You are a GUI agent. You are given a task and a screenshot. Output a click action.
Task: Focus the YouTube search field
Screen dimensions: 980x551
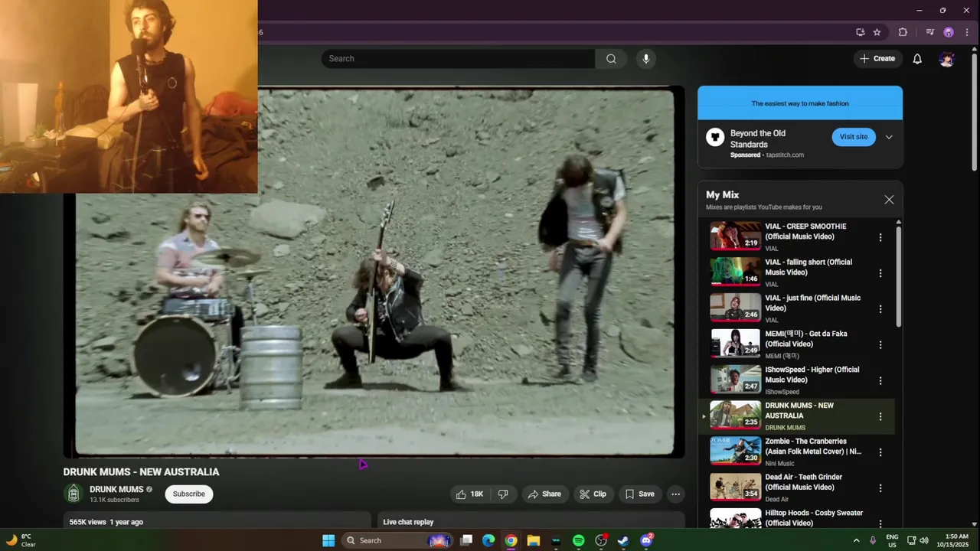pos(458,59)
